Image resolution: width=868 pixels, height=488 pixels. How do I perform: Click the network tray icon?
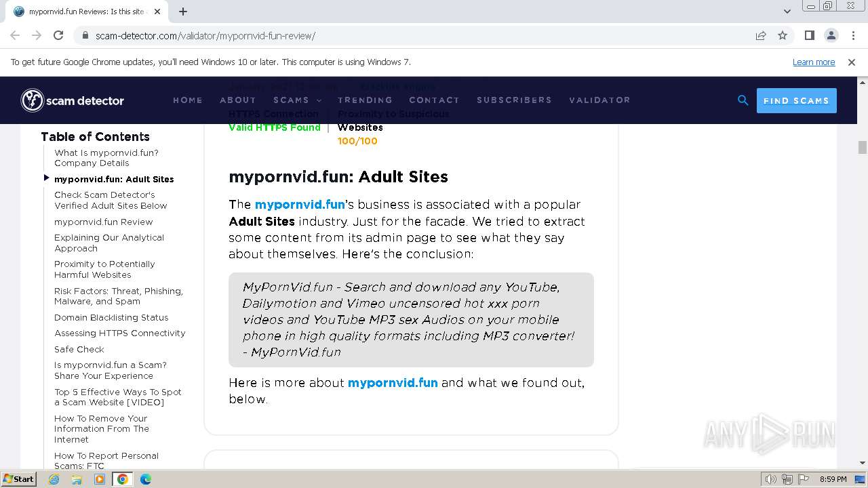coord(787,479)
